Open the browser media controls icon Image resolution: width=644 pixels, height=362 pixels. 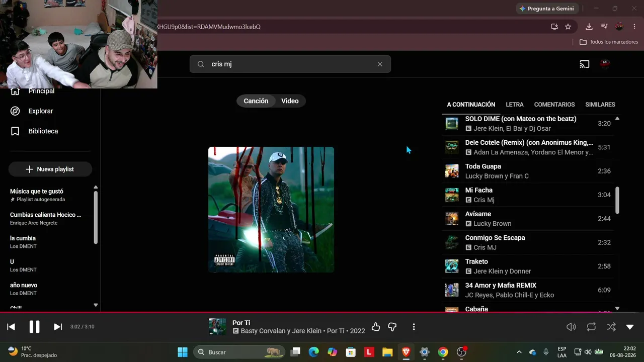coord(604,27)
